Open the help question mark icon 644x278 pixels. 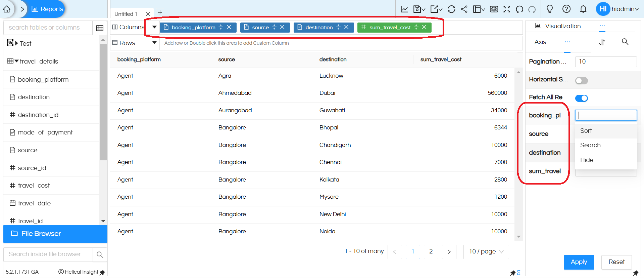click(x=566, y=9)
